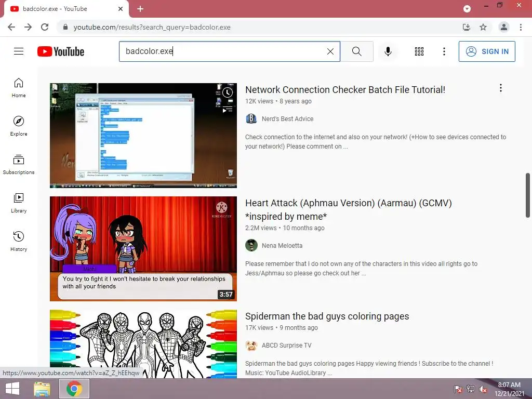Screen dimensions: 532x399
Task: Click the install app icon in address bar
Action: click(x=467, y=27)
